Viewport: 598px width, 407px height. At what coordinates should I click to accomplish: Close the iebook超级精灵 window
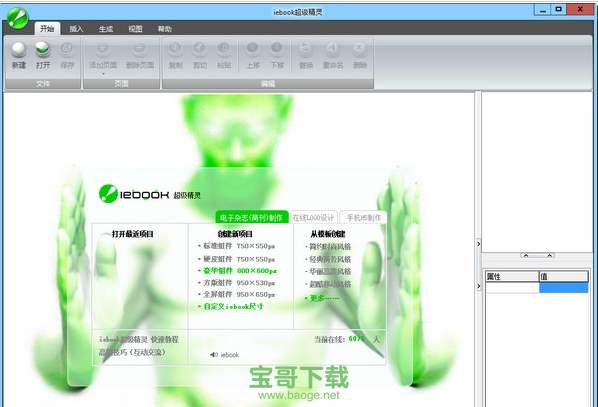[x=580, y=10]
